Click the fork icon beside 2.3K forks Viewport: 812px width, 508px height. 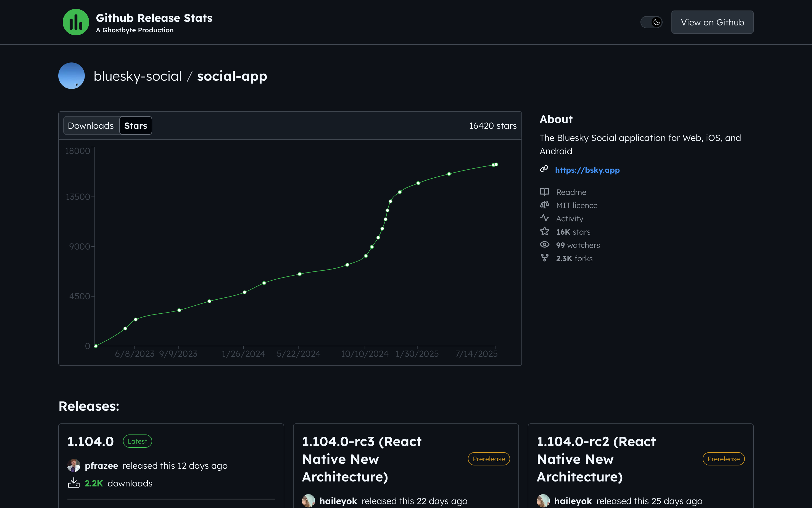544,258
